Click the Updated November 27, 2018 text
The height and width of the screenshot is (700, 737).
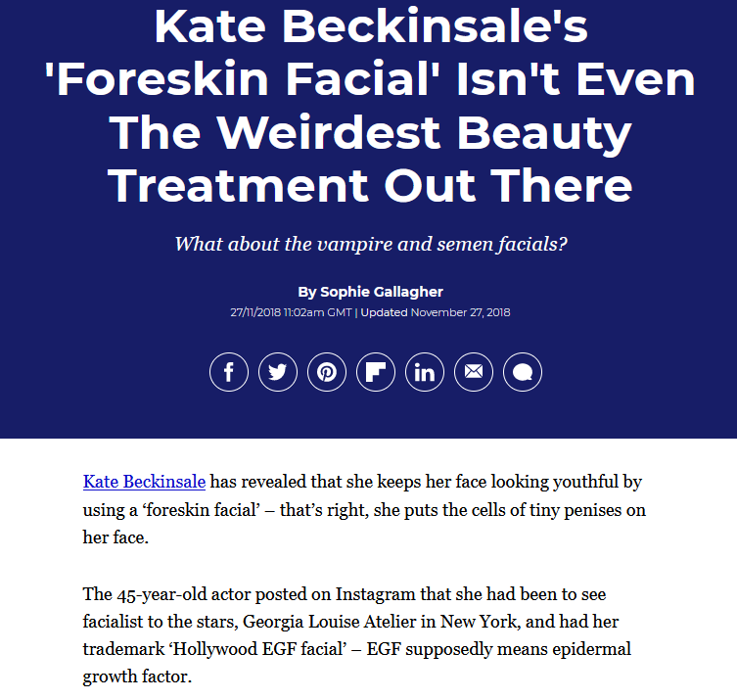coord(436,312)
